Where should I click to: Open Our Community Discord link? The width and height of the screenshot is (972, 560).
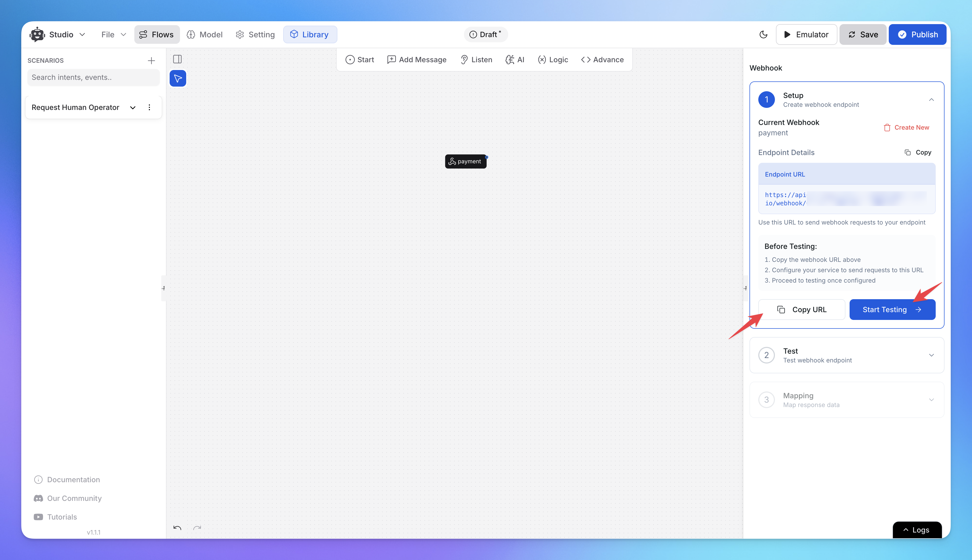tap(68, 499)
